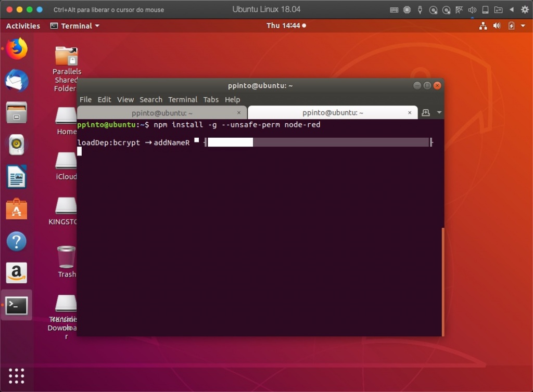Show Applications grid button
Image resolution: width=533 pixels, height=392 pixels.
pos(17,375)
